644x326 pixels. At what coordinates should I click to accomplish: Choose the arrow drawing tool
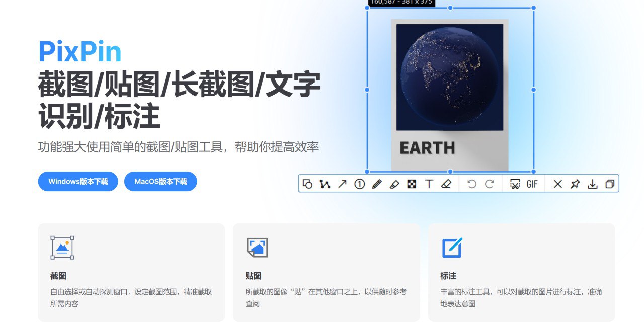(342, 184)
